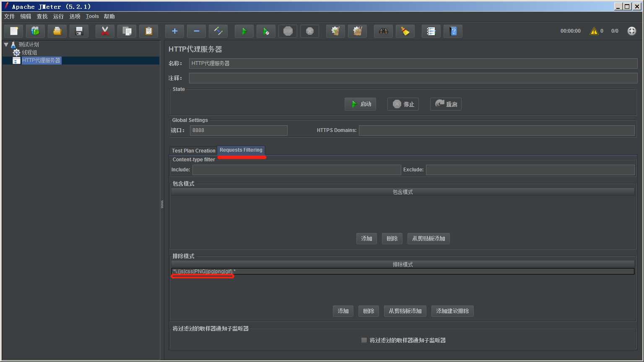Screen dimensions: 644x362
Task: Click the panel splitter divider handle
Action: (x=162, y=204)
